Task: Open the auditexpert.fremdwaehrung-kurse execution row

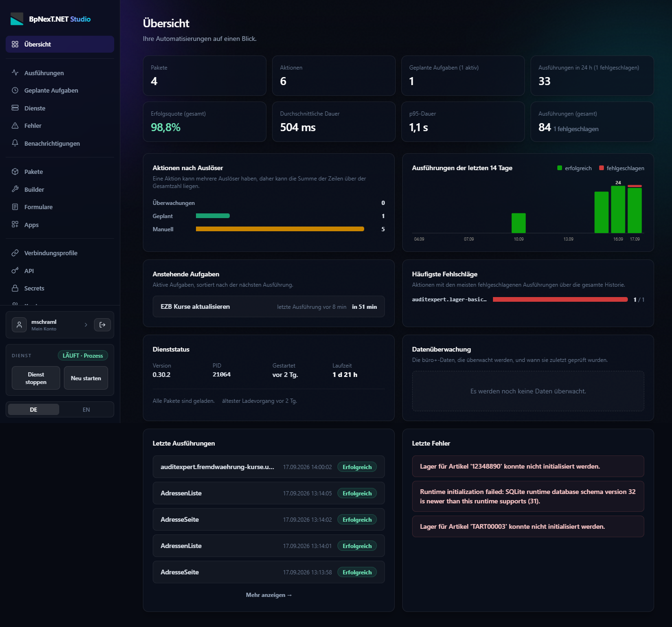Action: [x=269, y=467]
